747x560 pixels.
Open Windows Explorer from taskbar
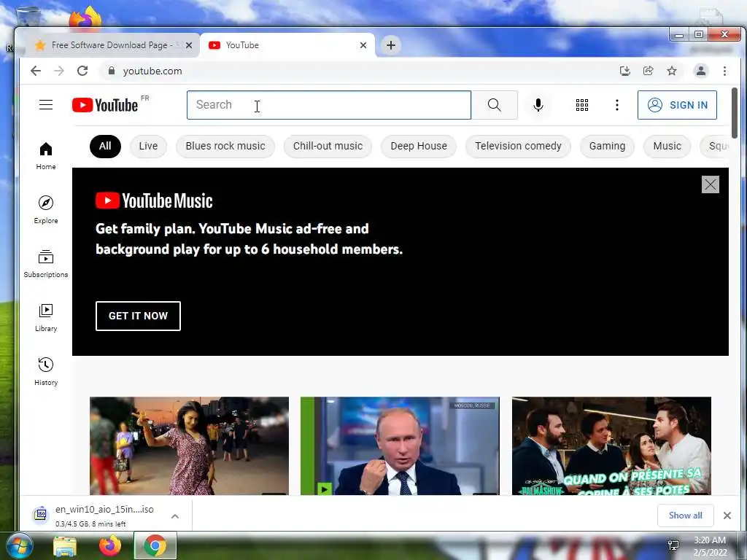point(65,546)
